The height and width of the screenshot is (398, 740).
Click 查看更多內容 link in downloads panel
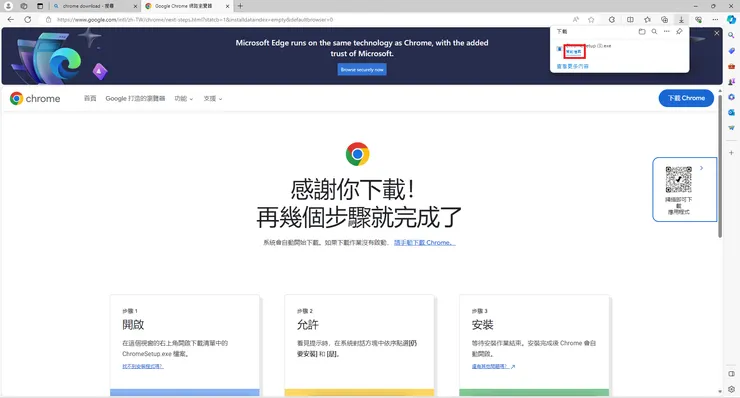[572, 66]
